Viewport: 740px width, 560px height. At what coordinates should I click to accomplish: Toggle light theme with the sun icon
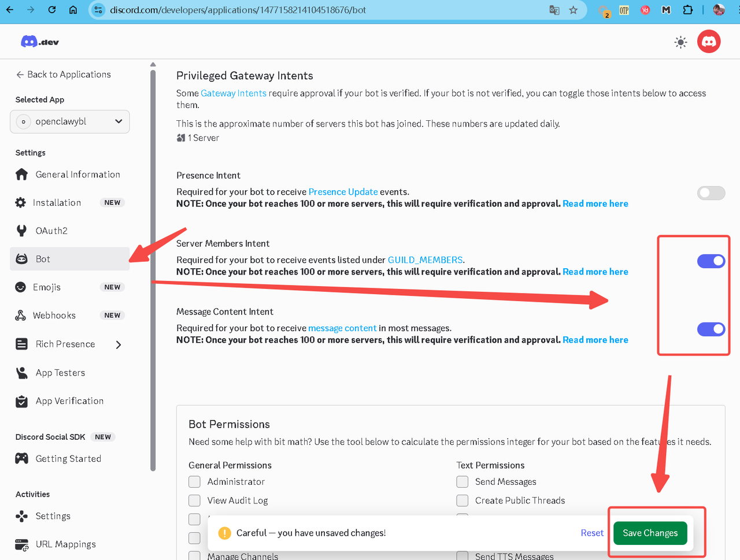pyautogui.click(x=681, y=42)
